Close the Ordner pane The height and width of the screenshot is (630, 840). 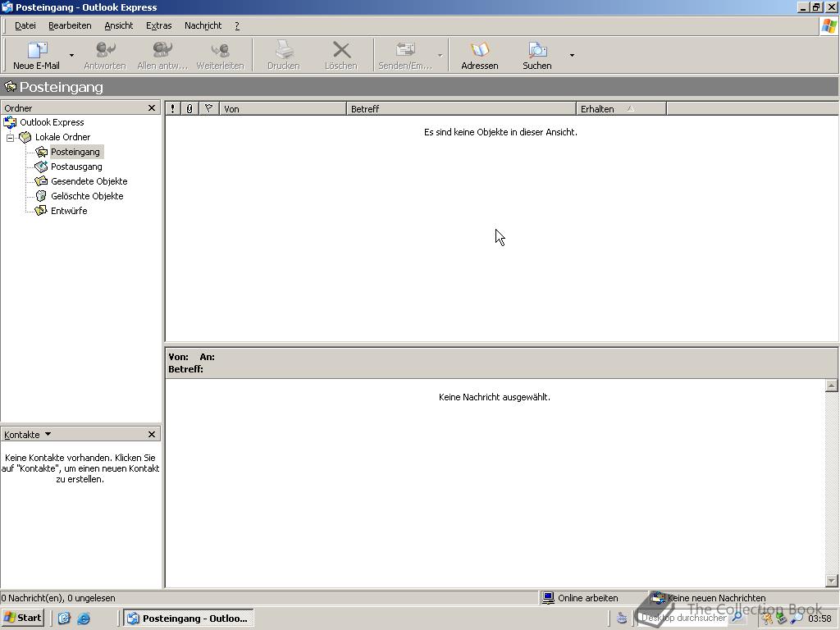click(152, 108)
